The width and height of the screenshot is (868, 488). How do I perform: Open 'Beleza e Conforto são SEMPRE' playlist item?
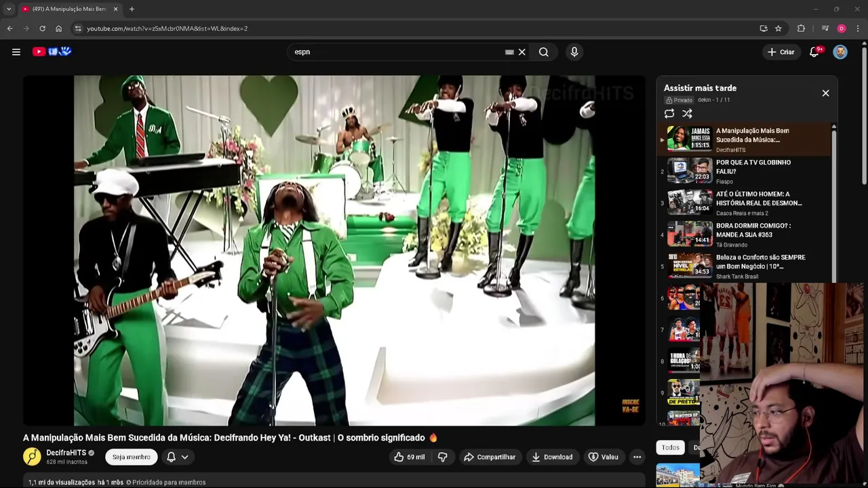744,266
